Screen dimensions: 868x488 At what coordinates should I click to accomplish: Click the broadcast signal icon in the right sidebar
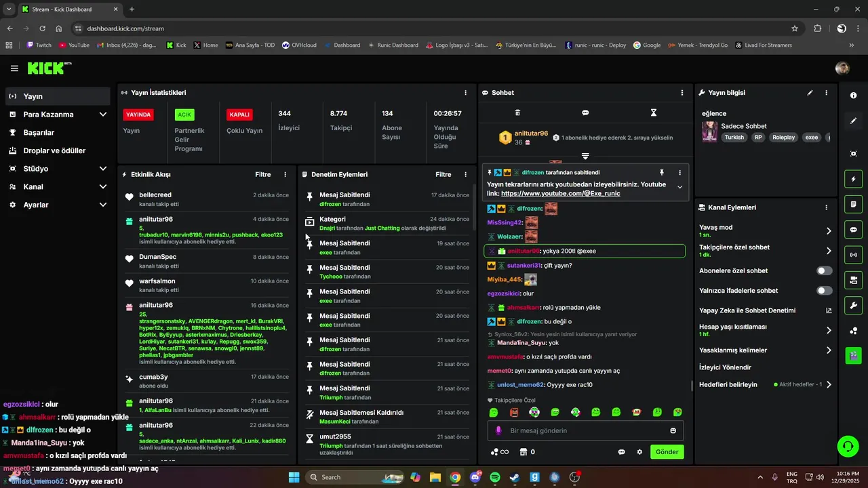tap(853, 255)
